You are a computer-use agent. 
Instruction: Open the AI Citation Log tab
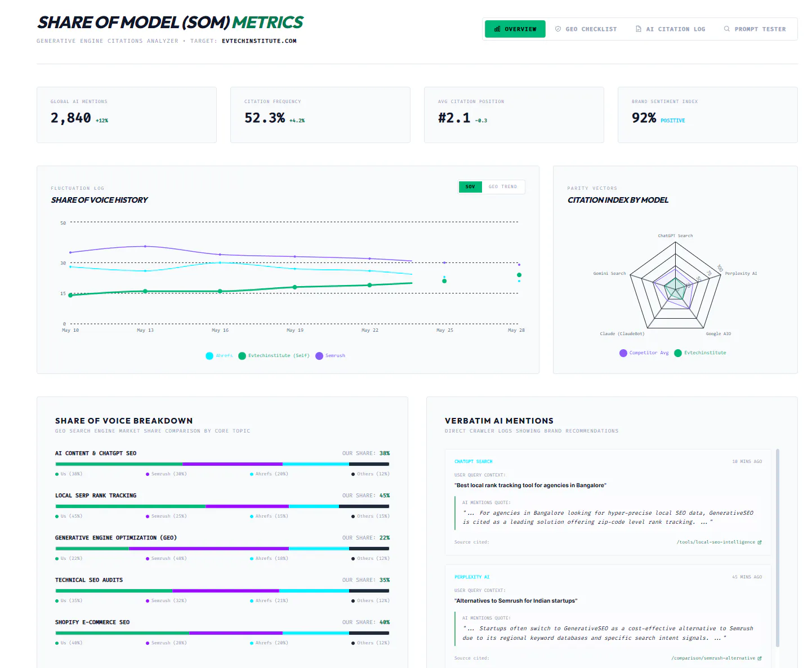point(670,29)
